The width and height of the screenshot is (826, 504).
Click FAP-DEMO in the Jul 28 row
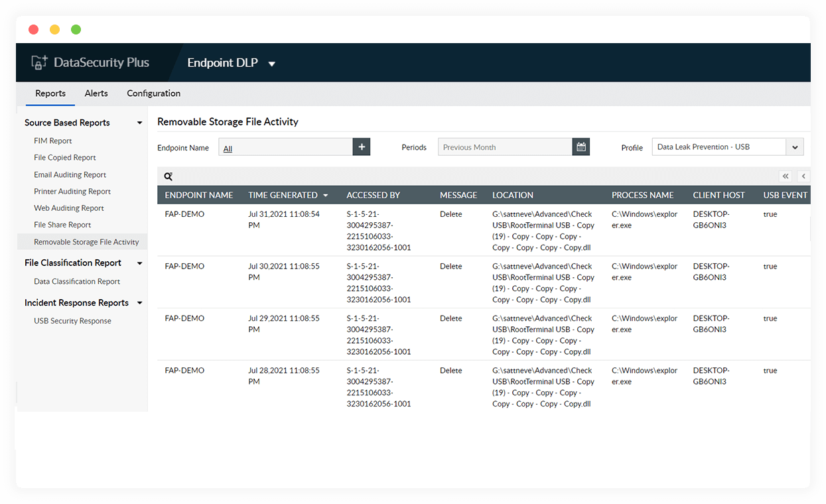pyautogui.click(x=184, y=371)
